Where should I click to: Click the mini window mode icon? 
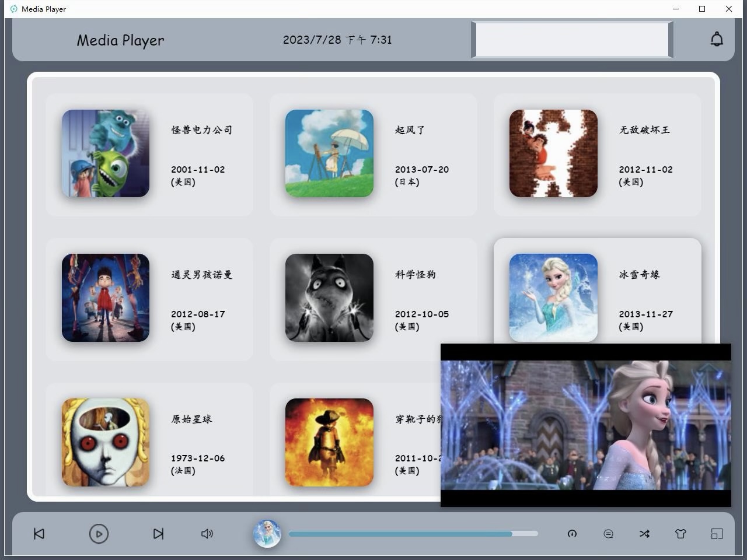click(717, 534)
